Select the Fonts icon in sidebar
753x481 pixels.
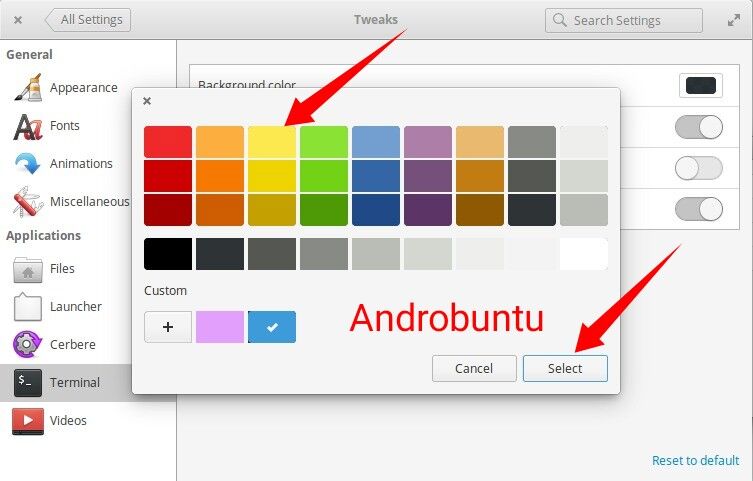pos(28,126)
